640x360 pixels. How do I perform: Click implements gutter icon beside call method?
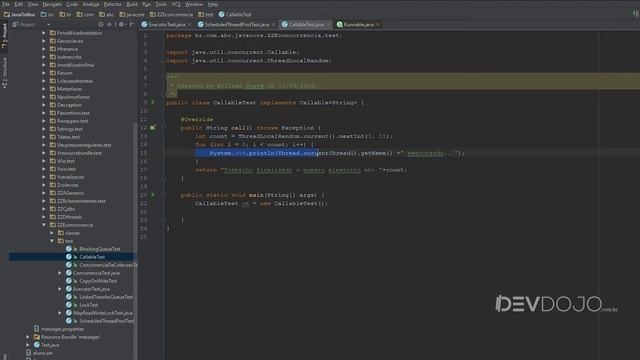coord(152,127)
